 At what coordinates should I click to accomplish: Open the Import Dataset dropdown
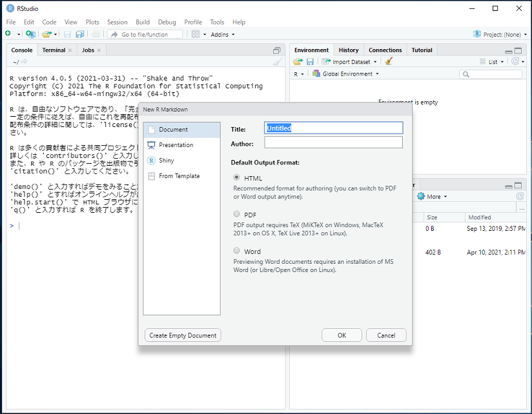(x=349, y=62)
